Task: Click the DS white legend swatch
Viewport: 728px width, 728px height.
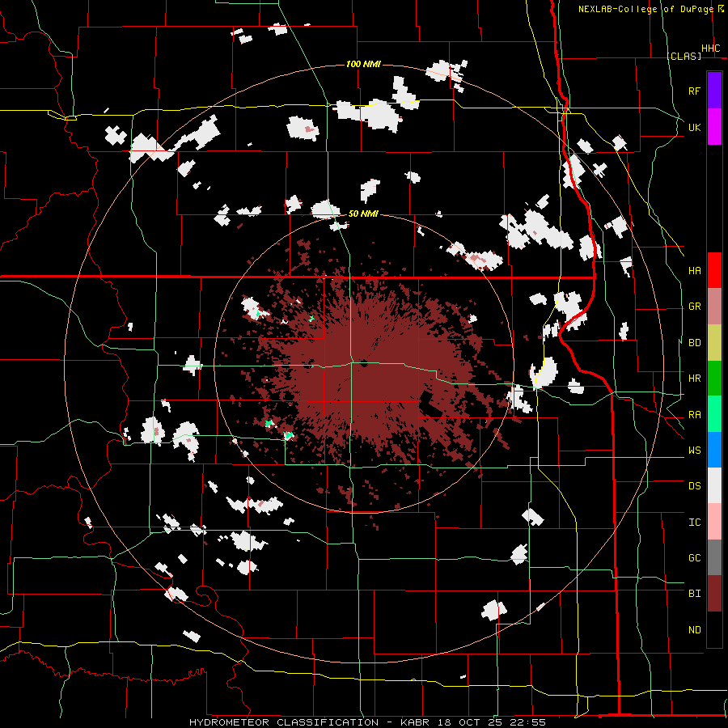Action: (x=714, y=485)
